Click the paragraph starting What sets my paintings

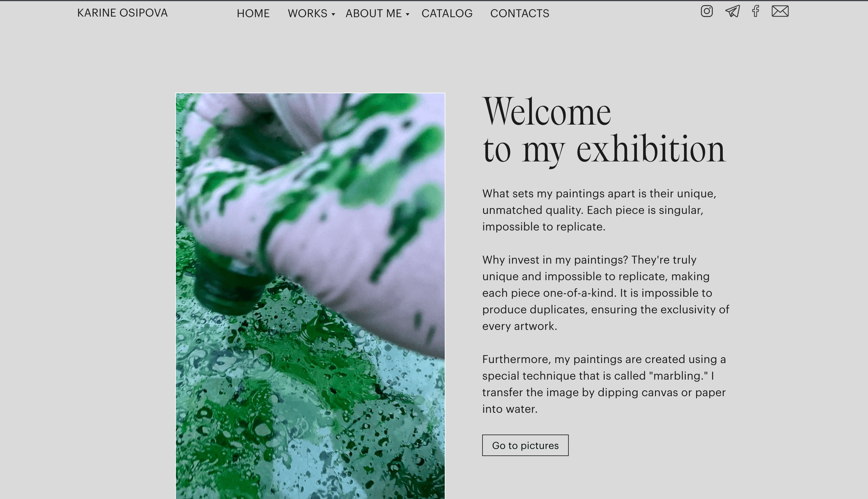(599, 210)
